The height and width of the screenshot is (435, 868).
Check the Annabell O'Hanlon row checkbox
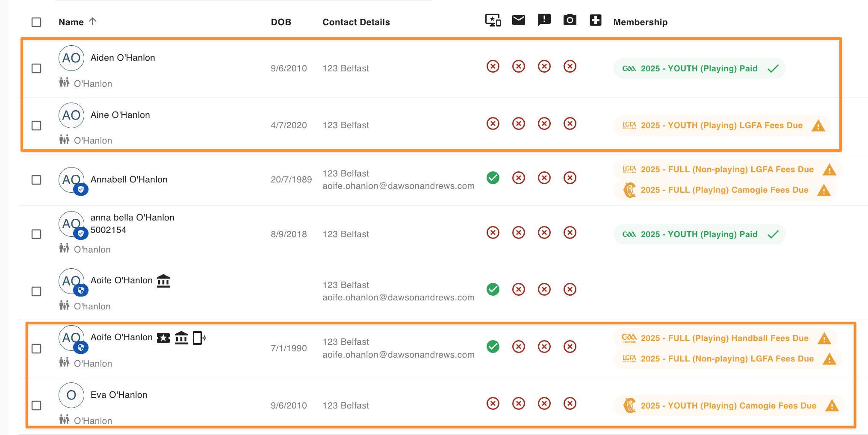click(36, 180)
